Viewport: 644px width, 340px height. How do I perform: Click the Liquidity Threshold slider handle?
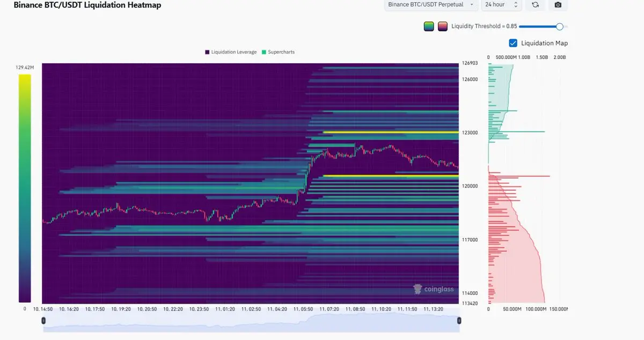pyautogui.click(x=560, y=26)
